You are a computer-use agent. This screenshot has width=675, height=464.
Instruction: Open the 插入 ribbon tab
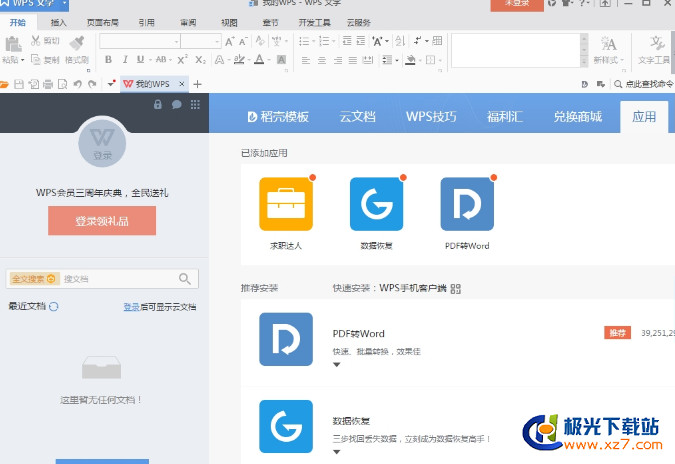[x=59, y=21]
